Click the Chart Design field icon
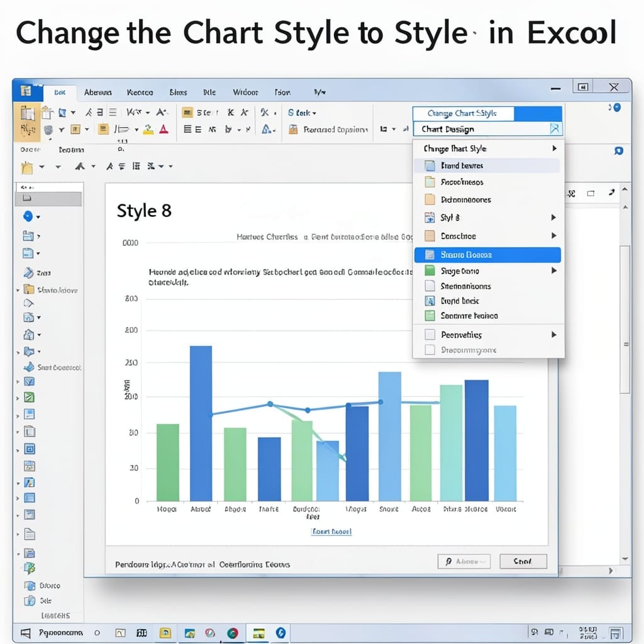This screenshot has width=644, height=644. 555,129
